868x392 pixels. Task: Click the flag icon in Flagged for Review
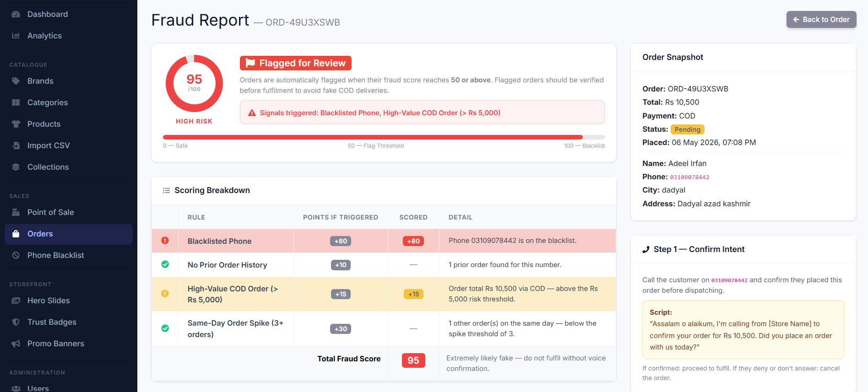250,63
